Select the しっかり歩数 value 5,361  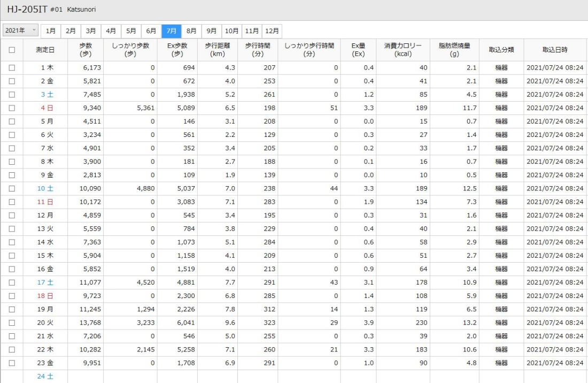point(145,108)
